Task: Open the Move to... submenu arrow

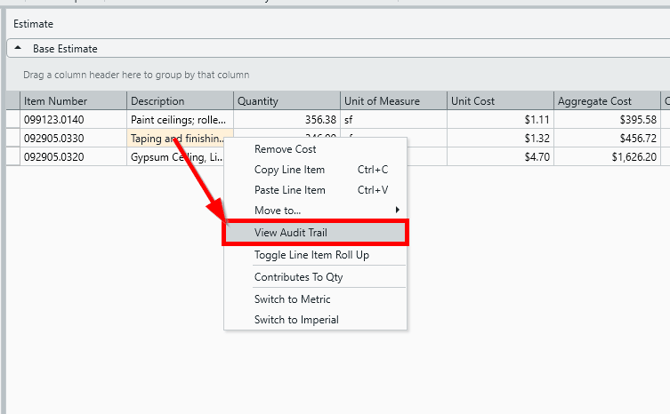Action: pos(398,210)
